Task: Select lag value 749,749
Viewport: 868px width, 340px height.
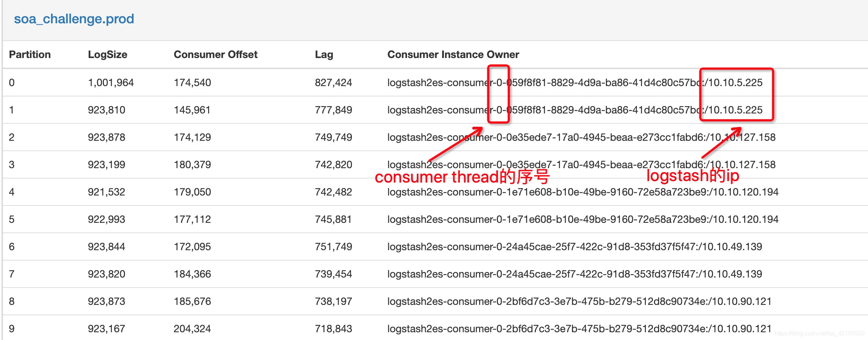Action: click(333, 137)
